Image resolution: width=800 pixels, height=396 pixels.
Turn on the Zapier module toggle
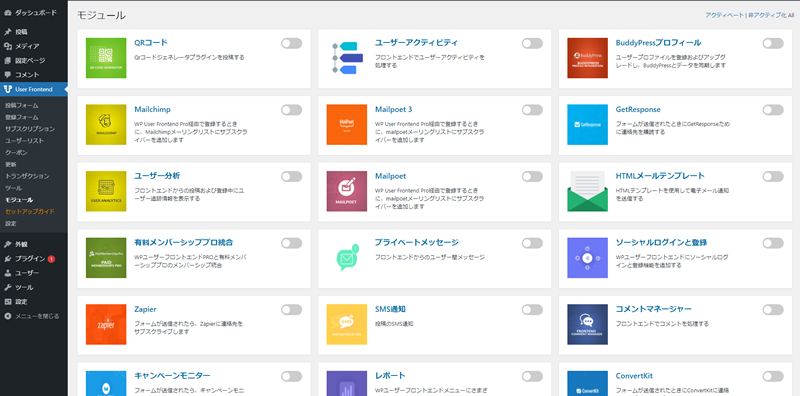pyautogui.click(x=291, y=310)
